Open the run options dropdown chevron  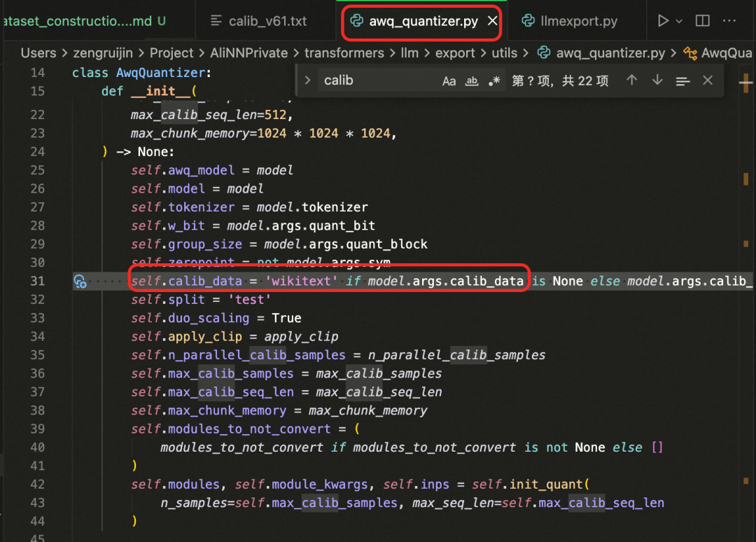coord(679,21)
